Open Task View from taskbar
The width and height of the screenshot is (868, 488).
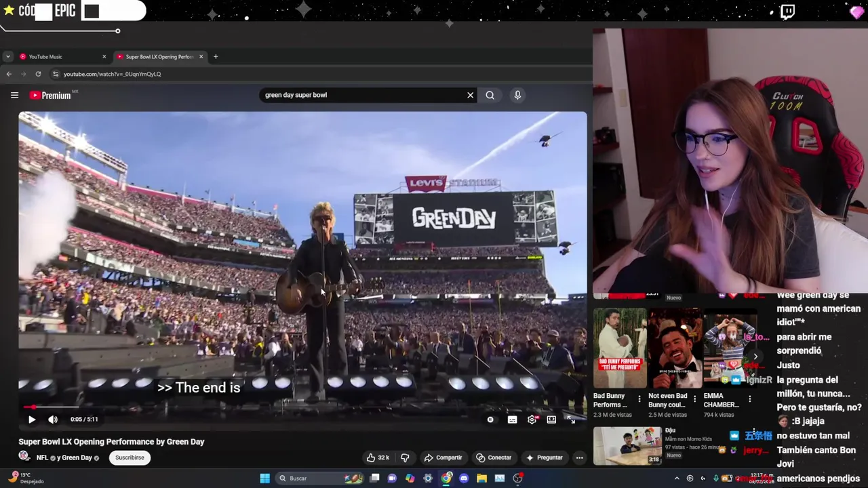[x=374, y=479]
